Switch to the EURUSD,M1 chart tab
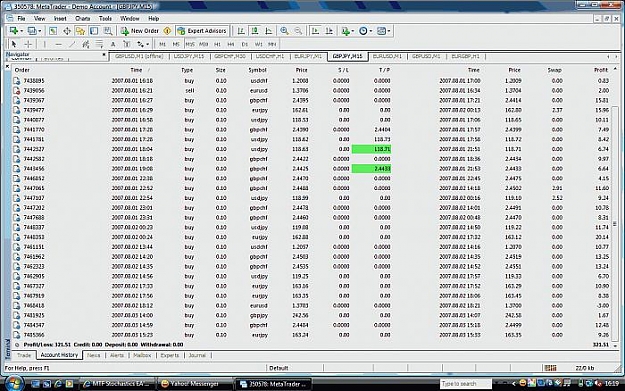This screenshot has width=625, height=391. click(x=387, y=57)
